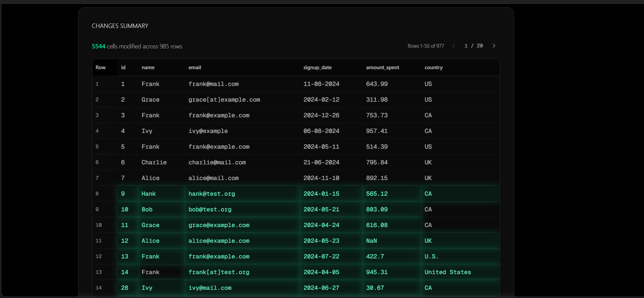The image size is (644, 298).
Task: Click the name column header
Action: 148,68
